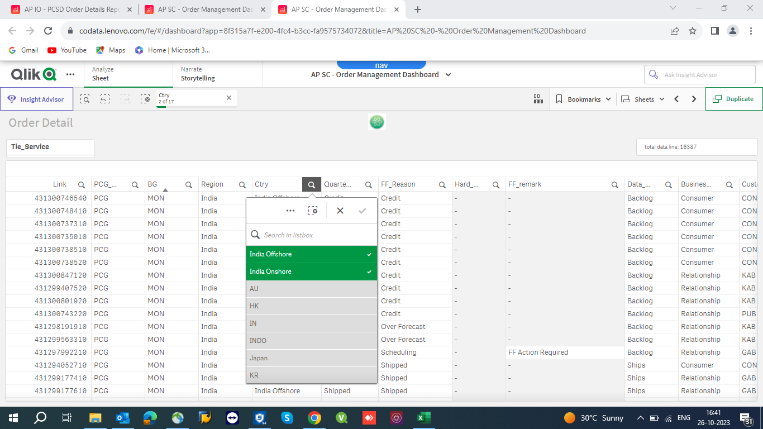Open Smart Search in selections toolbar
Screen dimensions: 763x429
[x=86, y=99]
